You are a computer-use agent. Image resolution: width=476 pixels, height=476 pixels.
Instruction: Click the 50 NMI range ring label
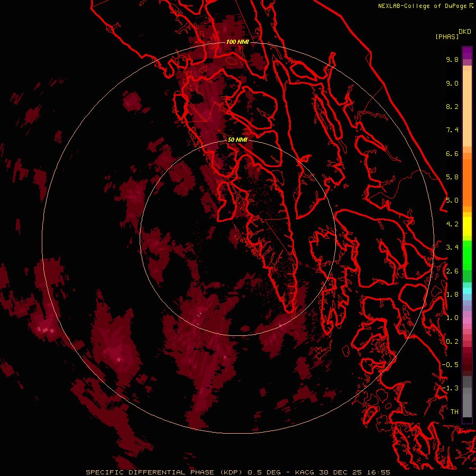coord(237,140)
